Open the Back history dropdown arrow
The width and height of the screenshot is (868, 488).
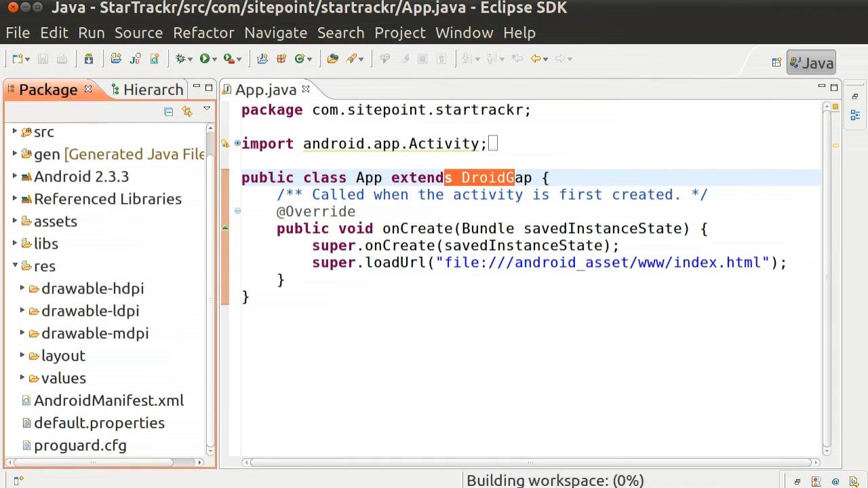click(545, 60)
